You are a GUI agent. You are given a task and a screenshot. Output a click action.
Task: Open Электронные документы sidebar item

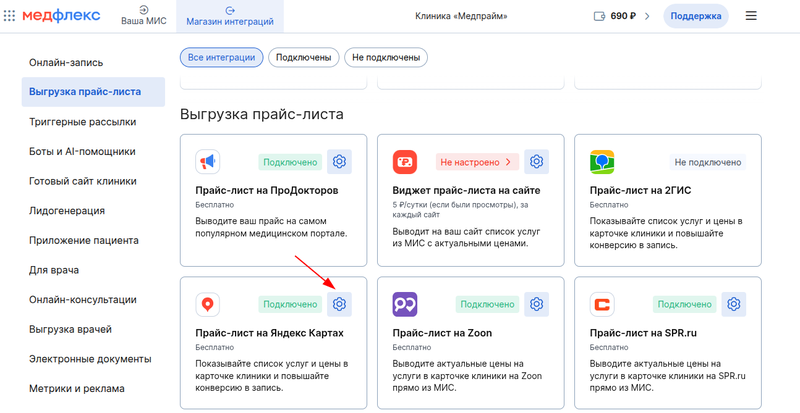[x=90, y=359]
